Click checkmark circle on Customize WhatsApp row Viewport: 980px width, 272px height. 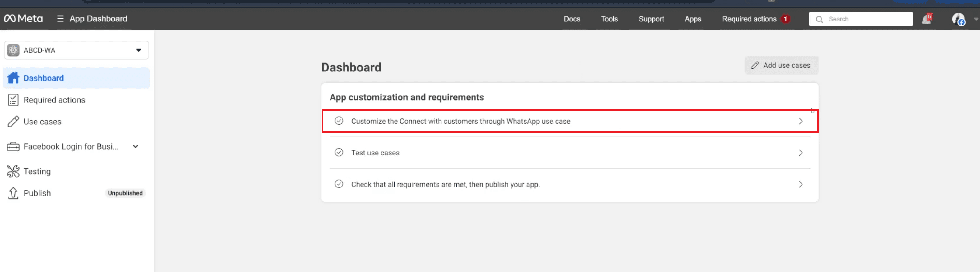[339, 121]
